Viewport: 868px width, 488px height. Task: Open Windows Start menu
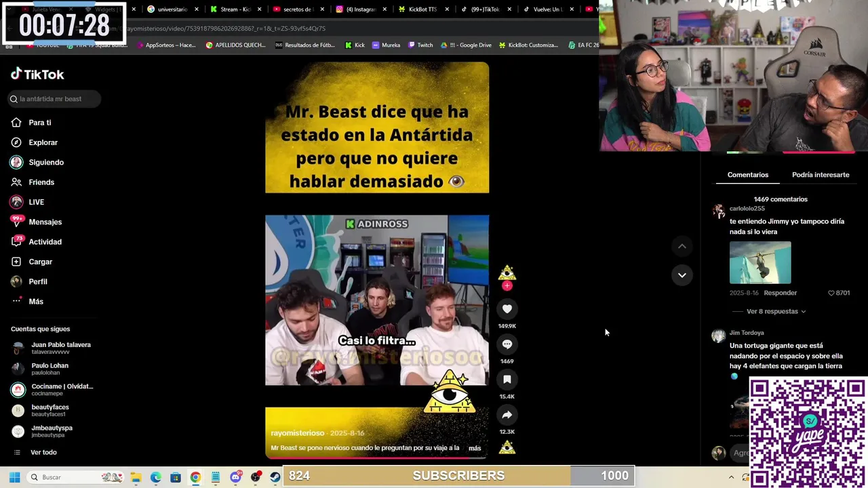[14, 477]
